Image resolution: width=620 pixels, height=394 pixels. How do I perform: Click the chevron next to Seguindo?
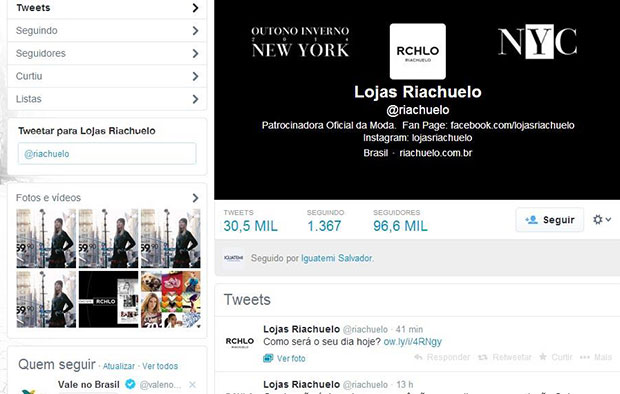[x=195, y=30]
